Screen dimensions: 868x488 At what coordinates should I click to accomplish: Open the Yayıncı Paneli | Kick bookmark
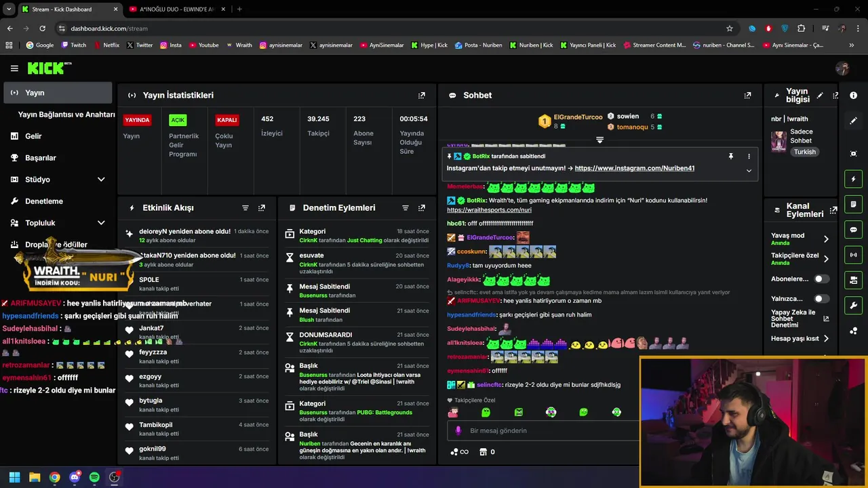588,45
